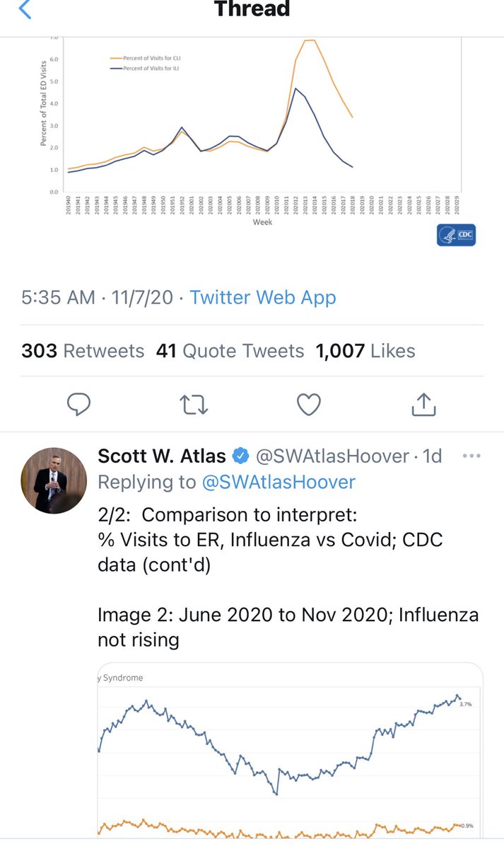Image resolution: width=504 pixels, height=849 pixels.
Task: Open Twitter Web App source link
Action: pyautogui.click(x=263, y=298)
